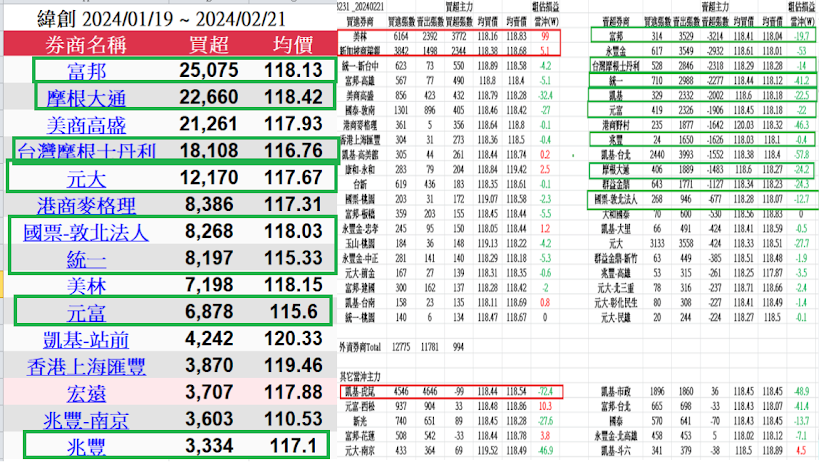Select the 台新 broker cell
This screenshot has width=821, height=462.
click(x=360, y=184)
